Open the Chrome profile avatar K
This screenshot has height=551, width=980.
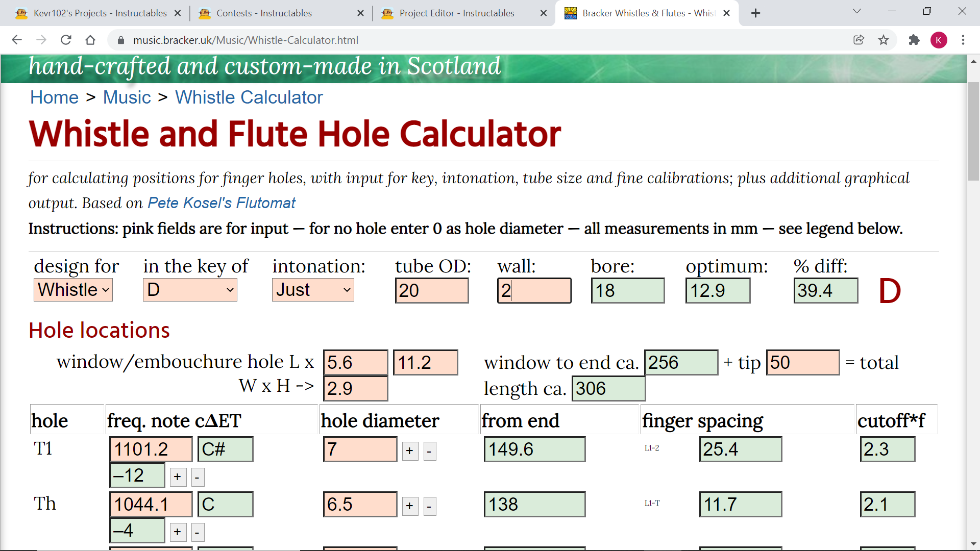click(939, 40)
